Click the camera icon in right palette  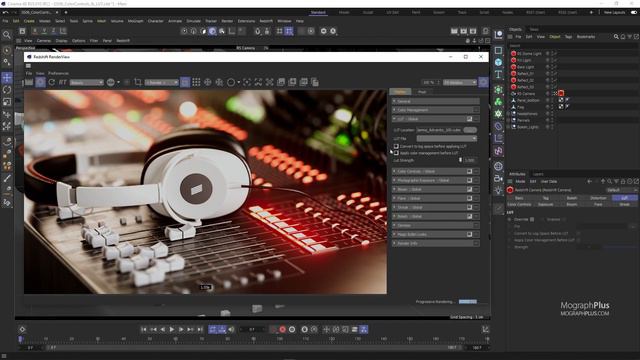click(498, 178)
